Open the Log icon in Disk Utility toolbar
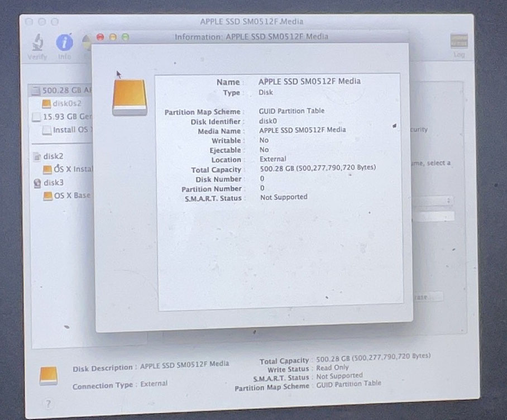Image resolution: width=507 pixels, height=420 pixels. [459, 41]
